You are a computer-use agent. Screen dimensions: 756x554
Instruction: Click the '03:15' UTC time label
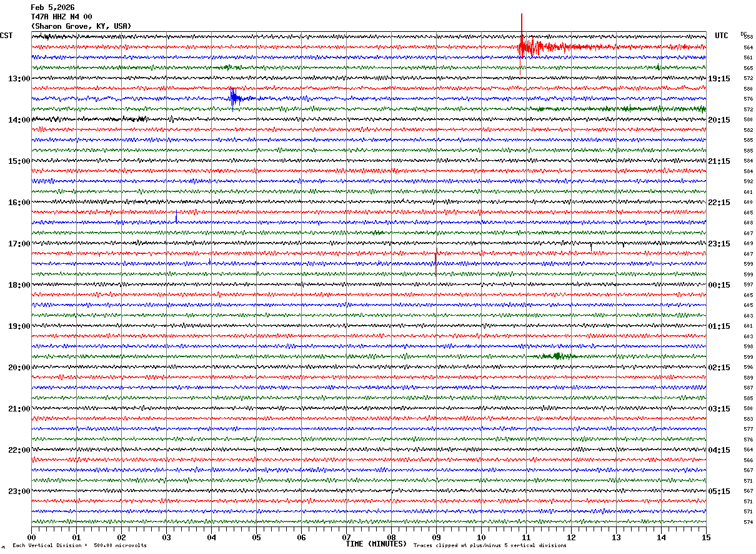[719, 409]
